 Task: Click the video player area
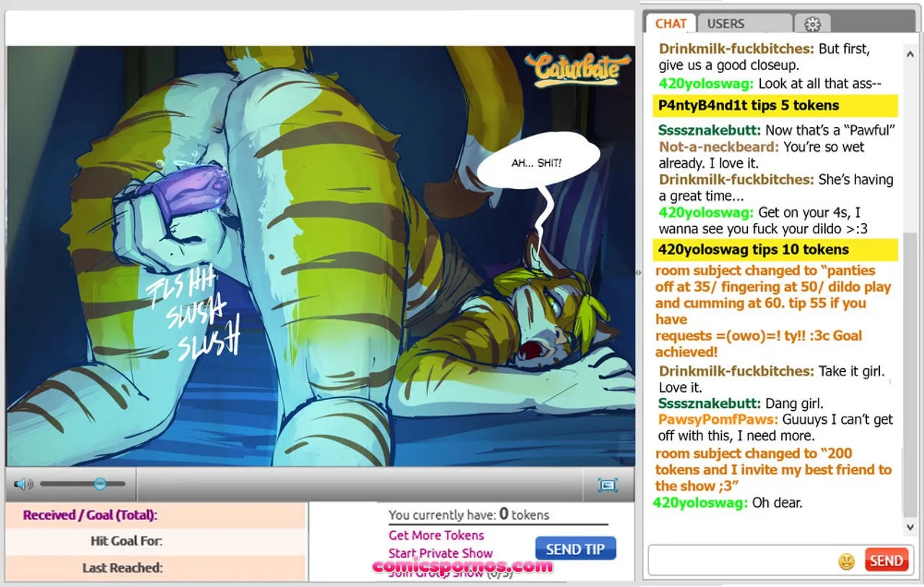[x=321, y=256]
